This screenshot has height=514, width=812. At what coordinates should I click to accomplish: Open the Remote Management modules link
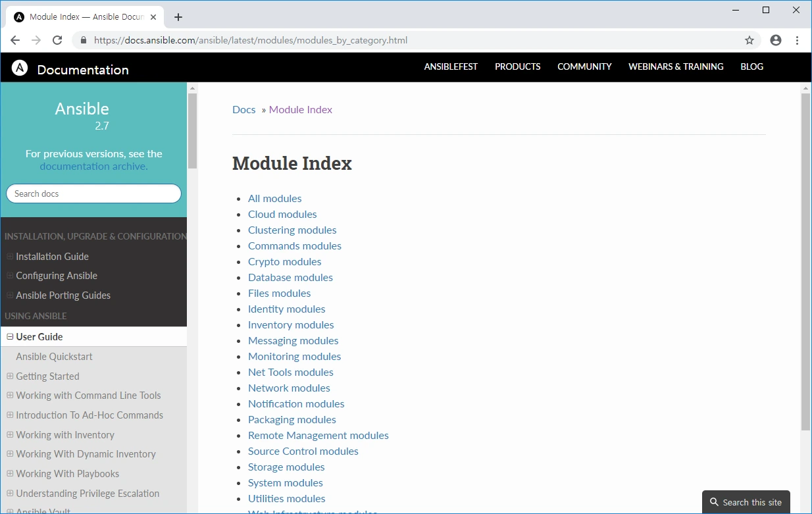(x=318, y=435)
